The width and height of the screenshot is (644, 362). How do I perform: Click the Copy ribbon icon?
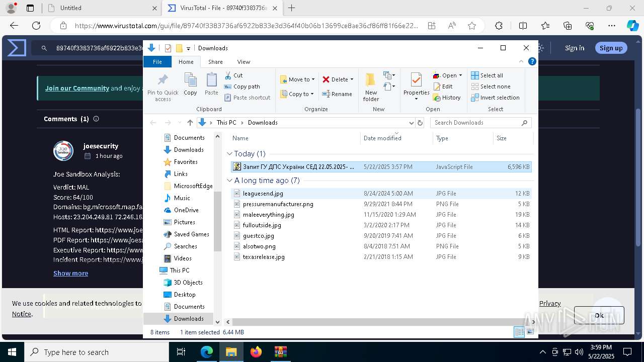click(x=190, y=84)
